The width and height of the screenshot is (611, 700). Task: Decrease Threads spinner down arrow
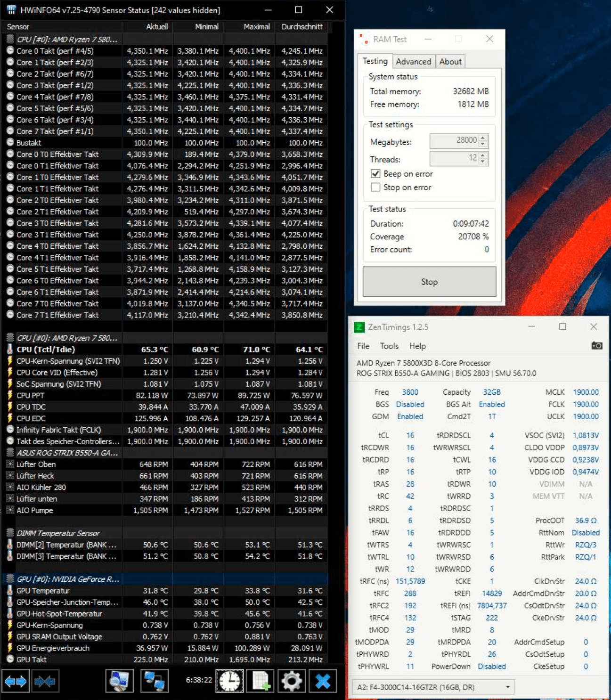click(x=483, y=162)
